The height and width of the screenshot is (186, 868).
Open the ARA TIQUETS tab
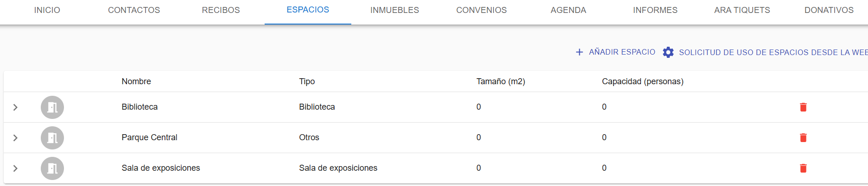point(742,10)
